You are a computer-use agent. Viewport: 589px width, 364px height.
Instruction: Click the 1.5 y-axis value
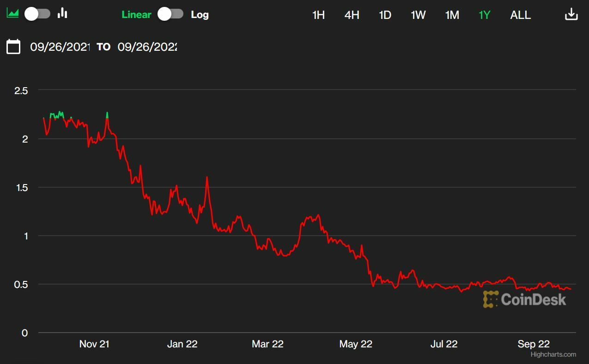(21, 188)
